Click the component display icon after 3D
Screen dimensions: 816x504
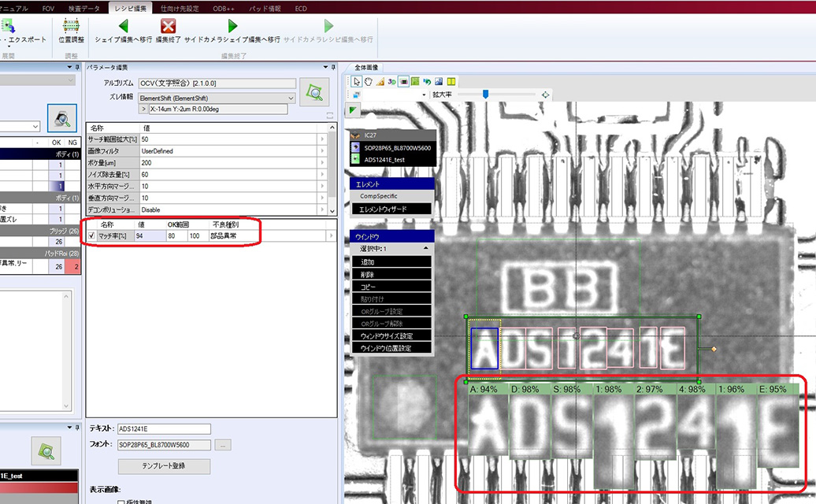(x=404, y=82)
